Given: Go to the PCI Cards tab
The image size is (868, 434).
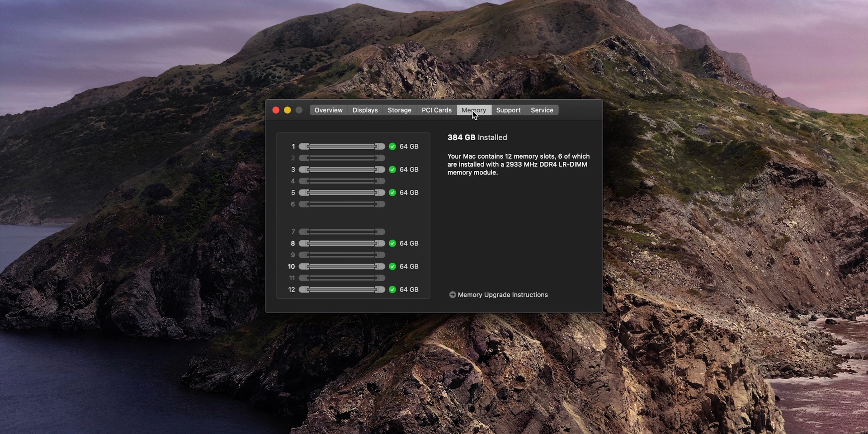Looking at the screenshot, I should pos(436,110).
